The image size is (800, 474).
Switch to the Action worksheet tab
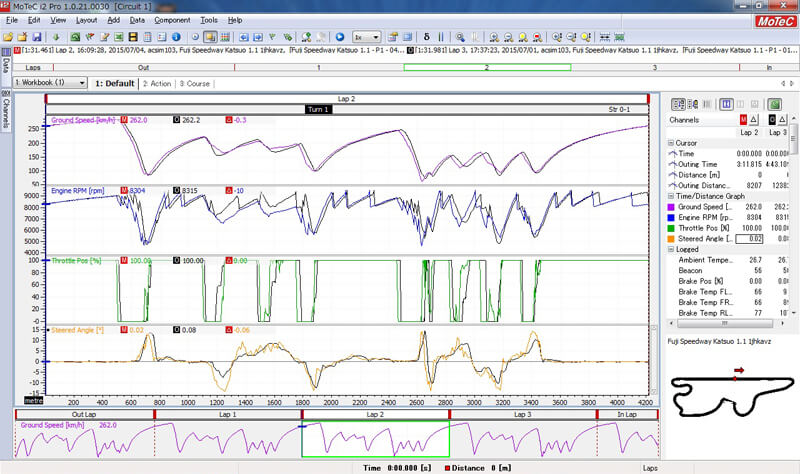(157, 84)
